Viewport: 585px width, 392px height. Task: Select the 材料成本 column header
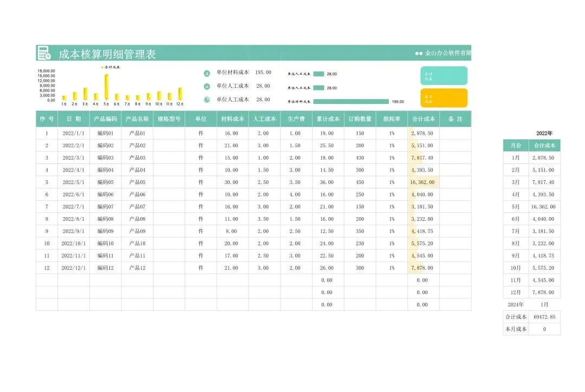tap(232, 119)
